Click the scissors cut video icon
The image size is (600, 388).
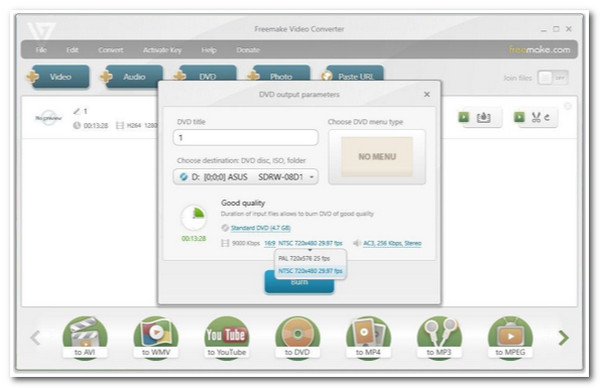click(536, 117)
